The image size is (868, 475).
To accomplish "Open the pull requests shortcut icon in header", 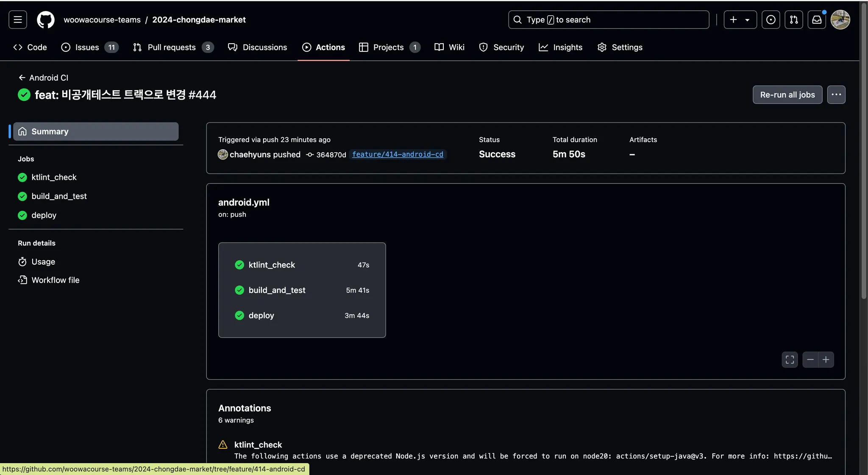I will coord(793,20).
